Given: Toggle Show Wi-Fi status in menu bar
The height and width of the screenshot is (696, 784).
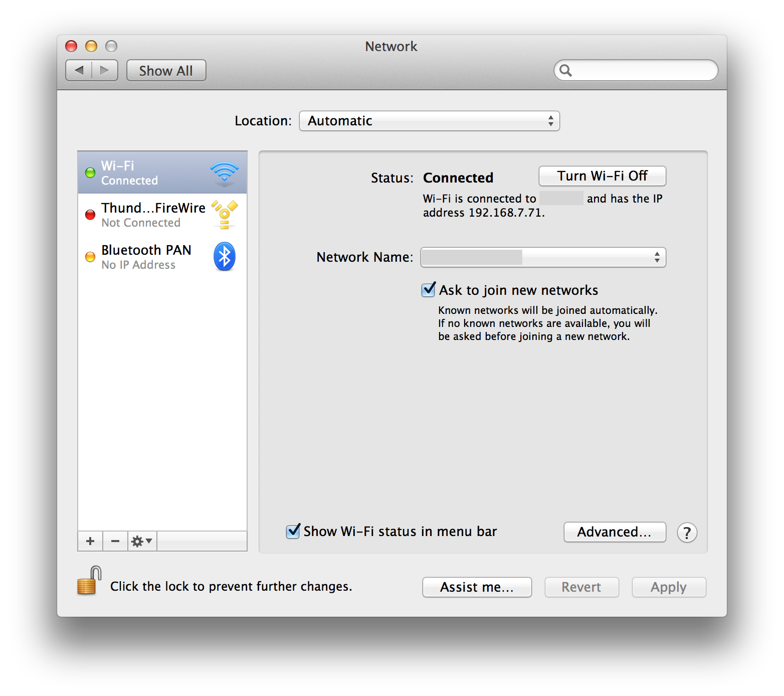Looking at the screenshot, I should (x=293, y=531).
